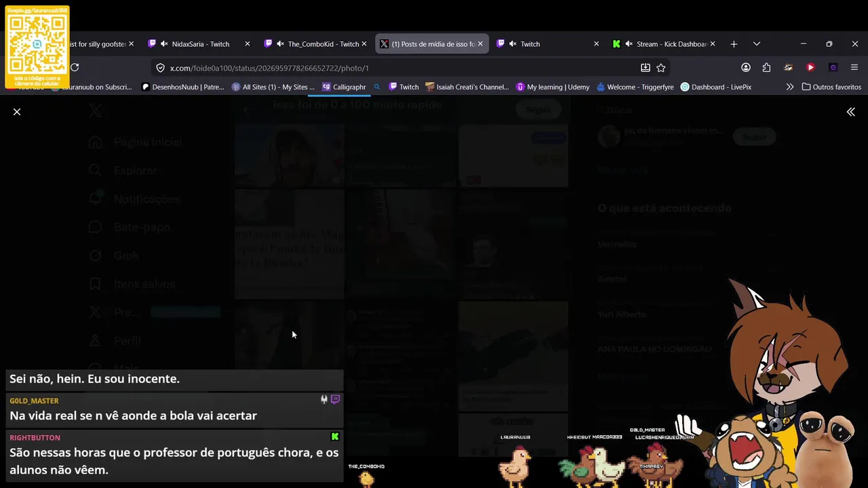This screenshot has width=868, height=488.
Task: Click the fox-shaped extension icon in toolbar
Action: click(788, 68)
